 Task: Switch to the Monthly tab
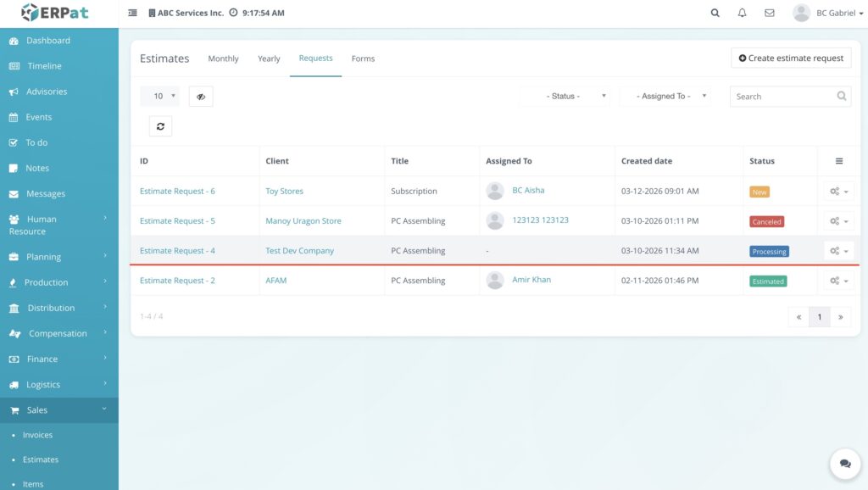[223, 58]
